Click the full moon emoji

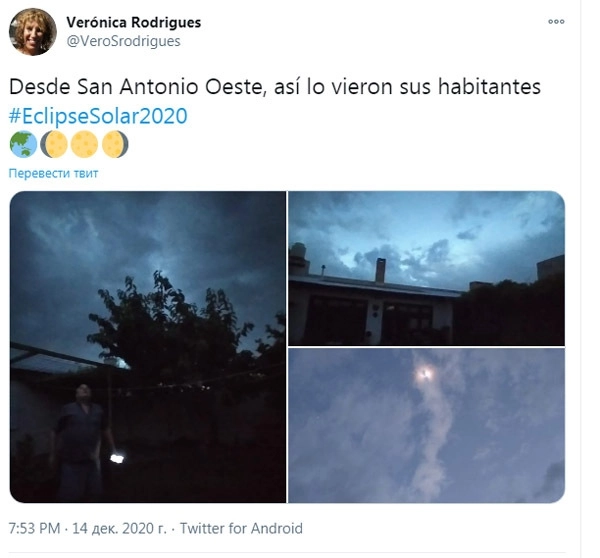(85, 144)
